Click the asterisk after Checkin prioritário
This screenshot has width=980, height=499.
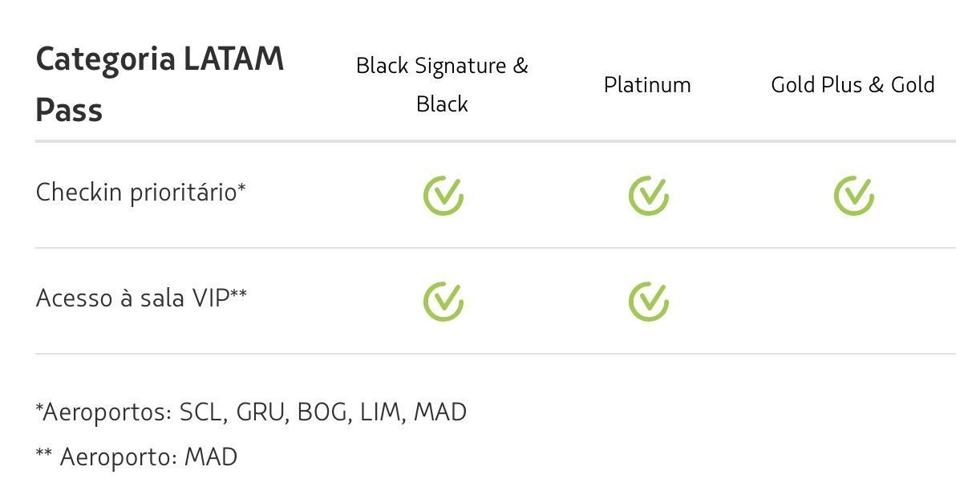tap(241, 189)
